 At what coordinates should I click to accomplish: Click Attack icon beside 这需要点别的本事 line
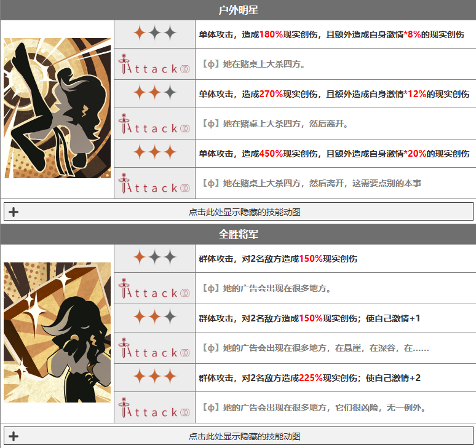[154, 183]
